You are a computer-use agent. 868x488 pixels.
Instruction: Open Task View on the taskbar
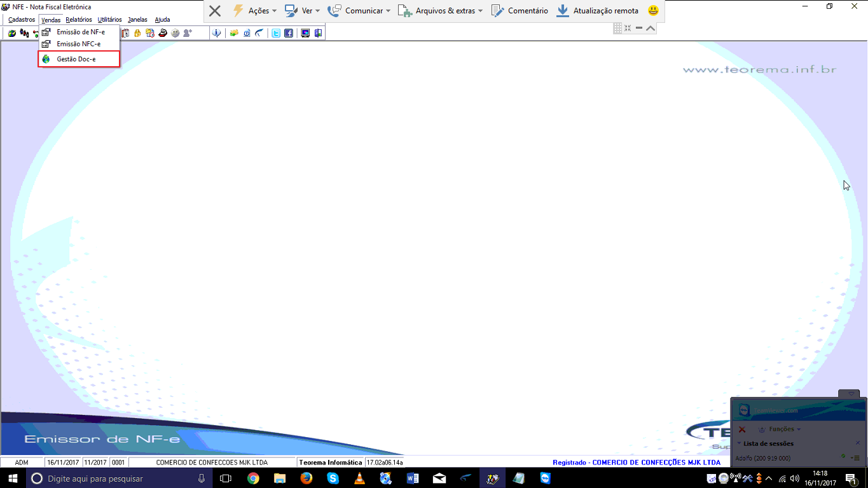226,478
